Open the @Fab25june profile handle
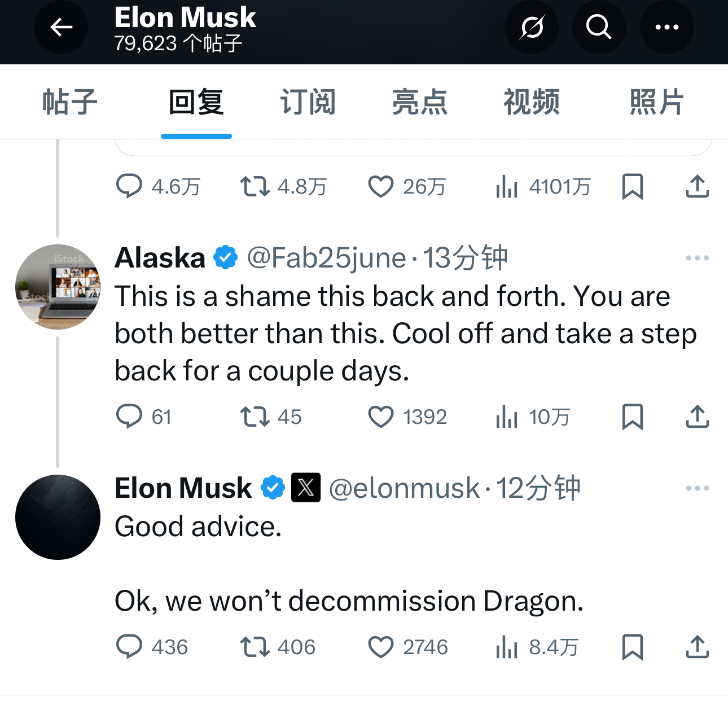 click(326, 258)
